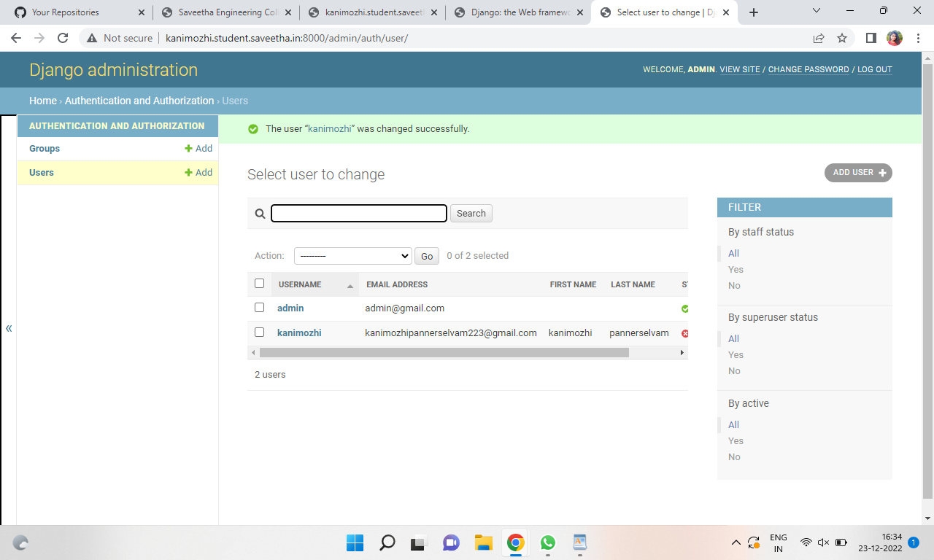Open the Users sidebar link
This screenshot has height=560, width=934.
42,173
